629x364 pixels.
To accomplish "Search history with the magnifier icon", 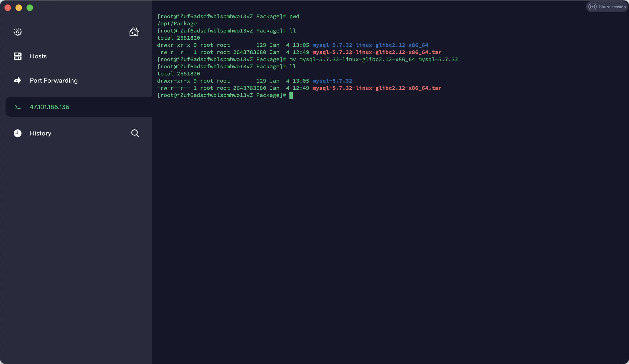I will click(x=135, y=133).
